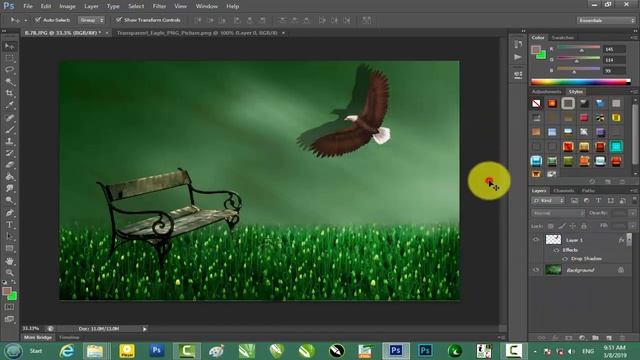Screen dimensions: 640x360
Task: Select the Hand tool
Action: tap(9, 261)
